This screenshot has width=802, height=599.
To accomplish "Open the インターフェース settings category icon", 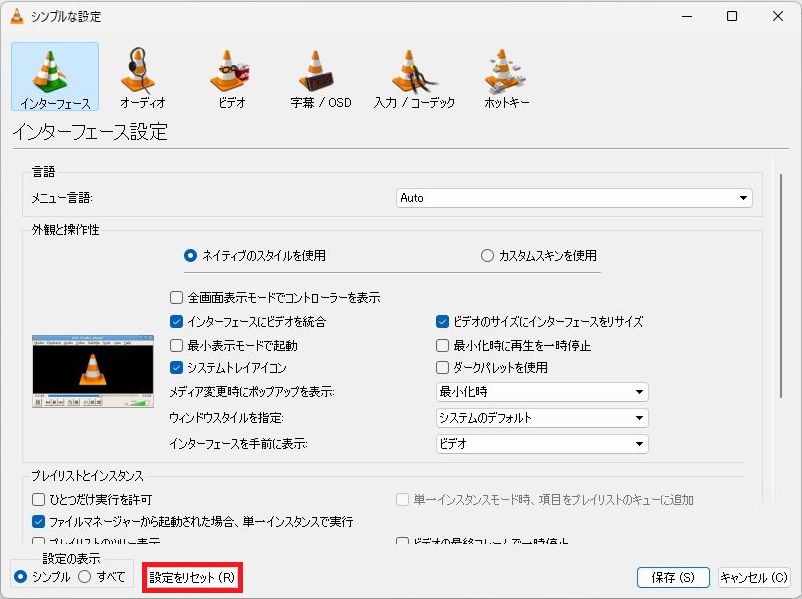I will pyautogui.click(x=55, y=76).
